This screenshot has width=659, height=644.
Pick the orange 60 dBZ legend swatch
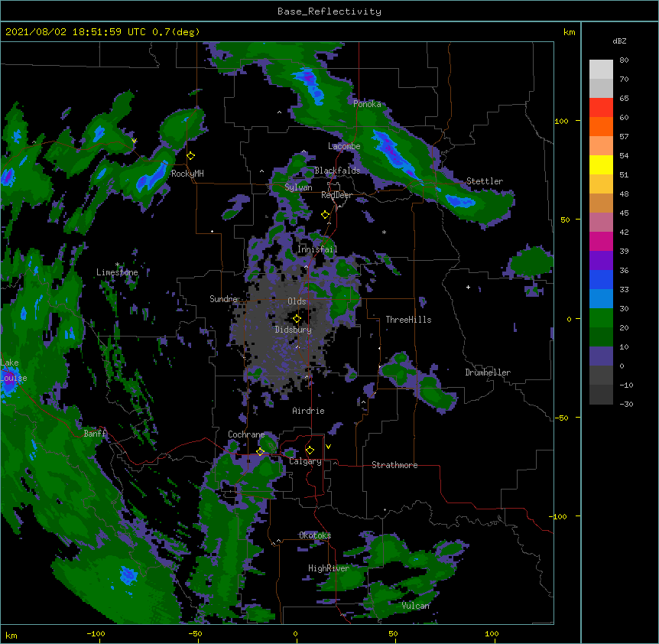601,126
